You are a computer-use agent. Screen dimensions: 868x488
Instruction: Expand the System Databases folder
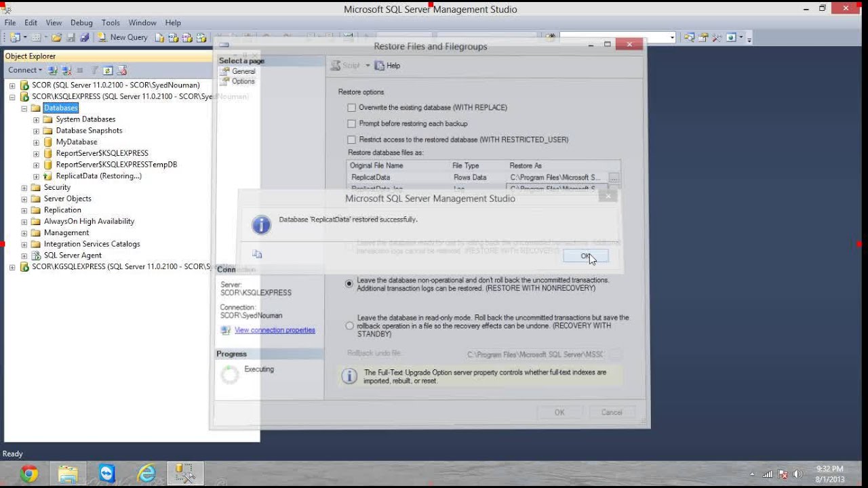tap(37, 119)
